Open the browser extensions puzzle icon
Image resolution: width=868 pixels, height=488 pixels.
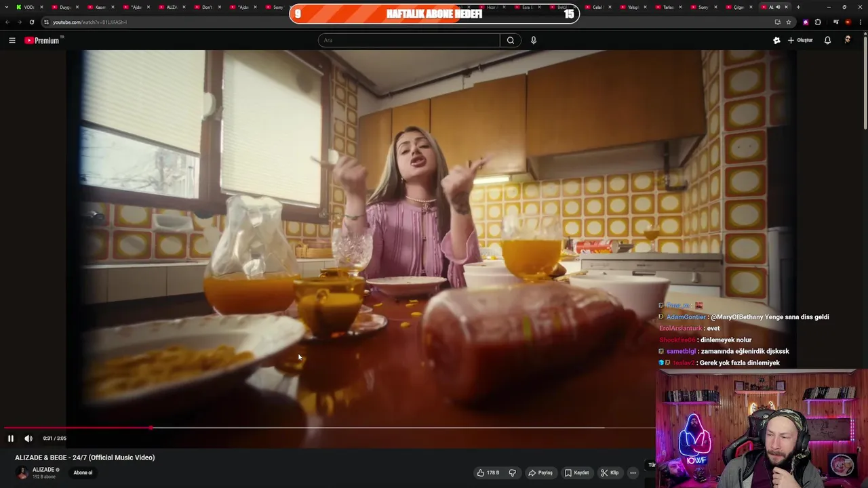[818, 22]
